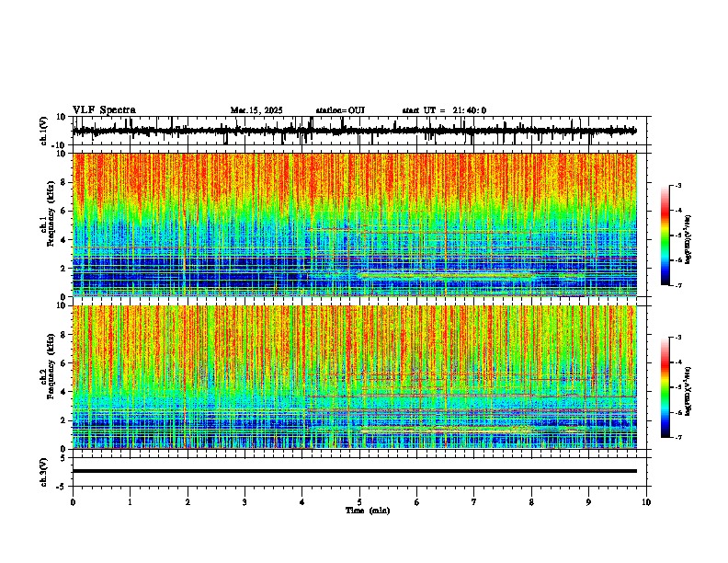This screenshot has width=728, height=563.
Task: Select the date text "Mar.15, 2025"
Action: [256, 110]
